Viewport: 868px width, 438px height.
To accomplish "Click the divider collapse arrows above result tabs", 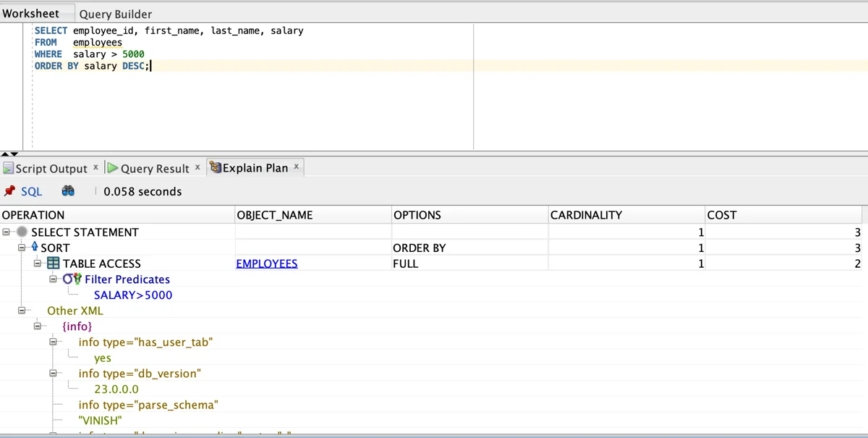I will pos(10,153).
